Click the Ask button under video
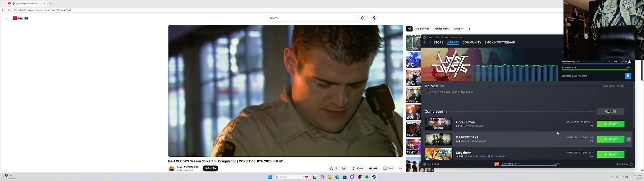Screen dimensions: 644x181 373,168
